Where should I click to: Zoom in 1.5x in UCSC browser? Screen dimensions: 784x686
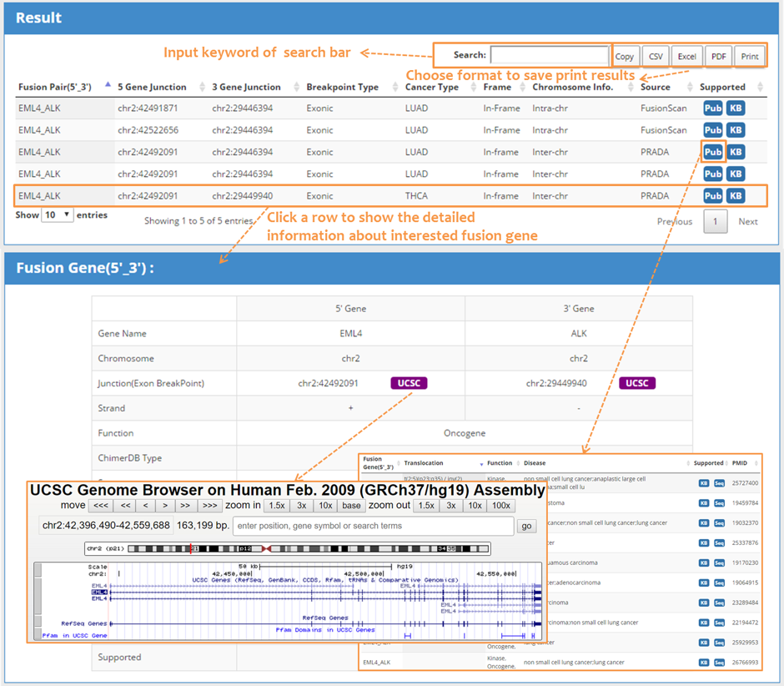coord(277,506)
